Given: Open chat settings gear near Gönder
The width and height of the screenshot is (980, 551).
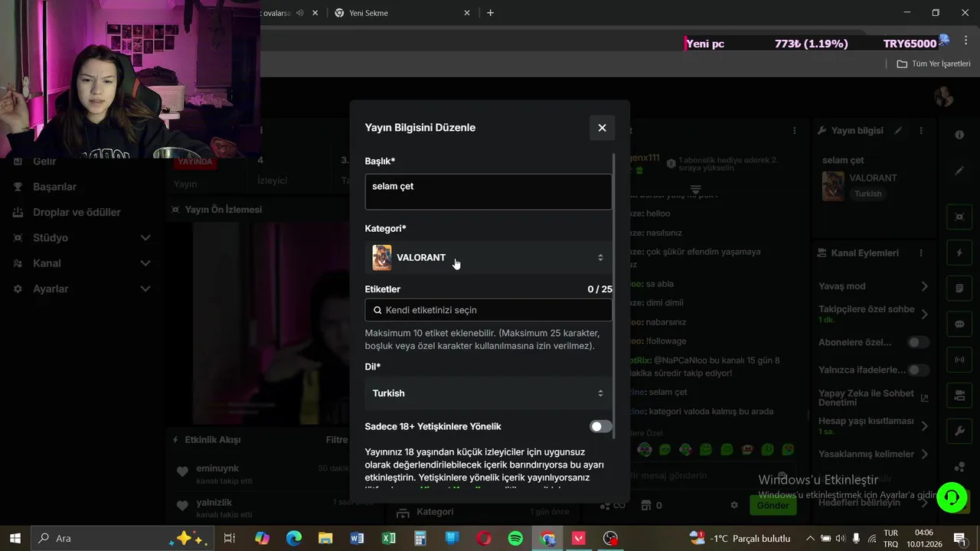Looking at the screenshot, I should pyautogui.click(x=734, y=505).
